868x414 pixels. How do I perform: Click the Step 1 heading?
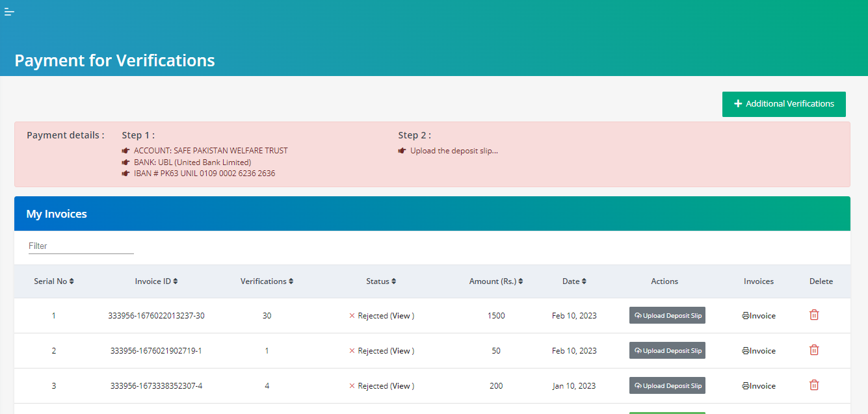[x=138, y=135]
